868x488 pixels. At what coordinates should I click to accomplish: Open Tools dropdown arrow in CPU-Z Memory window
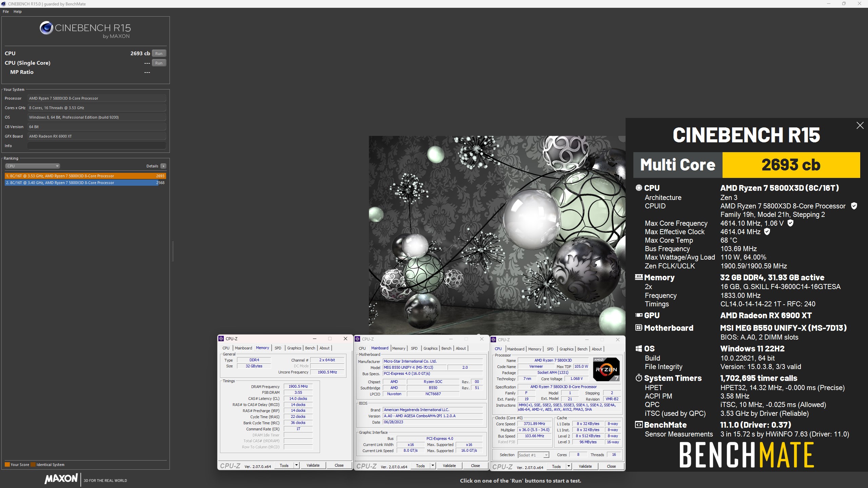point(296,465)
